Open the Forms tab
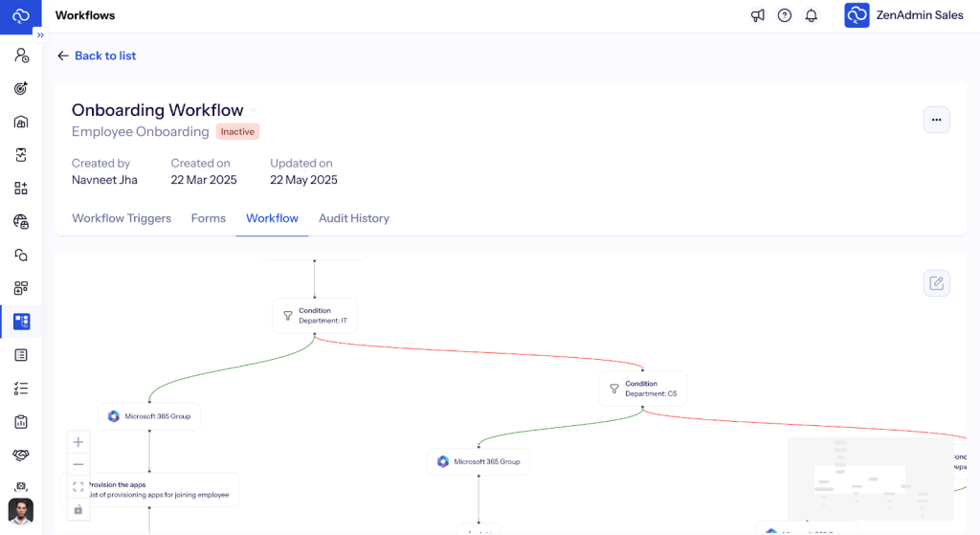This screenshot has height=535, width=980. click(209, 218)
